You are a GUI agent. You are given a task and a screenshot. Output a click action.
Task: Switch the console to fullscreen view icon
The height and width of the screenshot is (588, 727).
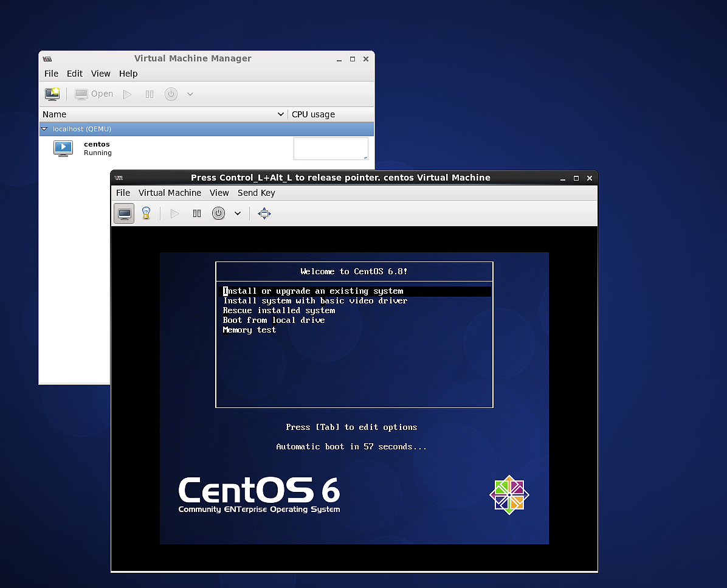point(264,213)
